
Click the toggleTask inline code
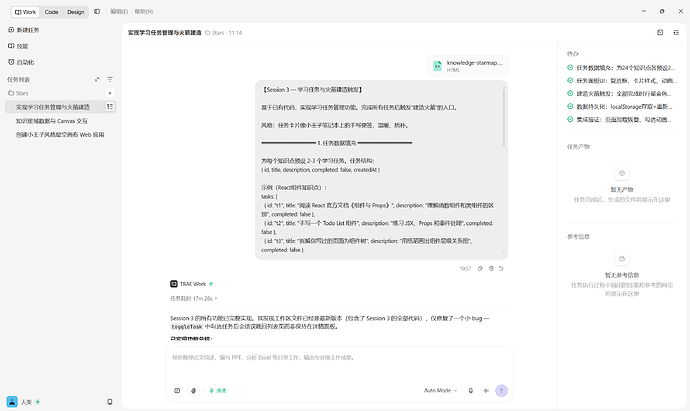click(x=187, y=327)
